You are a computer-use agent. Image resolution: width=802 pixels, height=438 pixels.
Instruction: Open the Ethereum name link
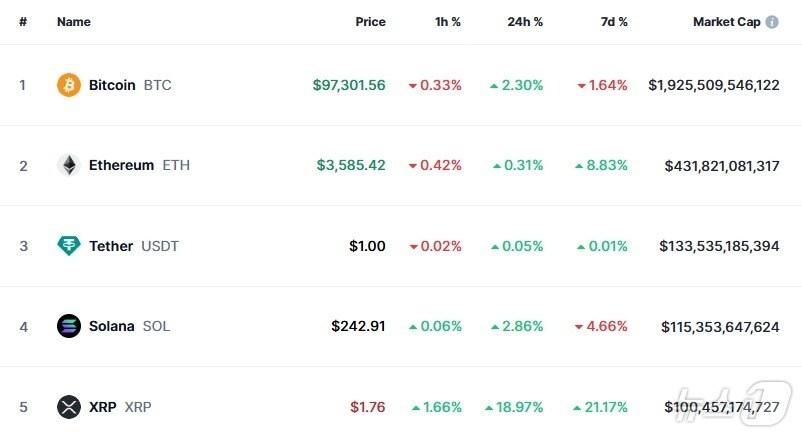point(121,165)
